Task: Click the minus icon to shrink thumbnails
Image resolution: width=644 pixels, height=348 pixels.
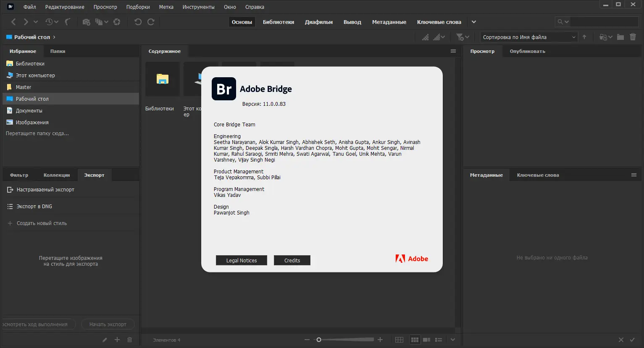Action: point(307,340)
